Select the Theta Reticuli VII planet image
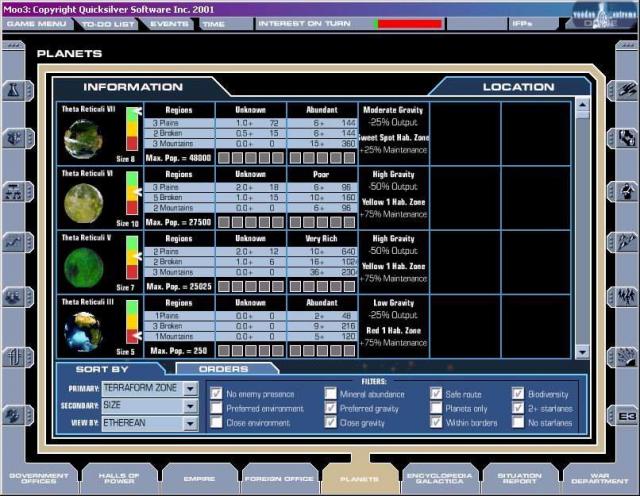This screenshot has height=496, width=640. tap(83, 139)
